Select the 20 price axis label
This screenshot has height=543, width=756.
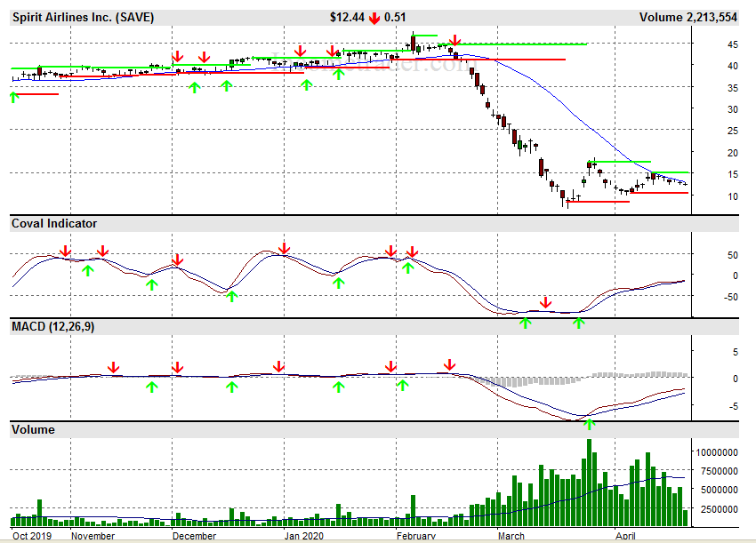(x=733, y=153)
